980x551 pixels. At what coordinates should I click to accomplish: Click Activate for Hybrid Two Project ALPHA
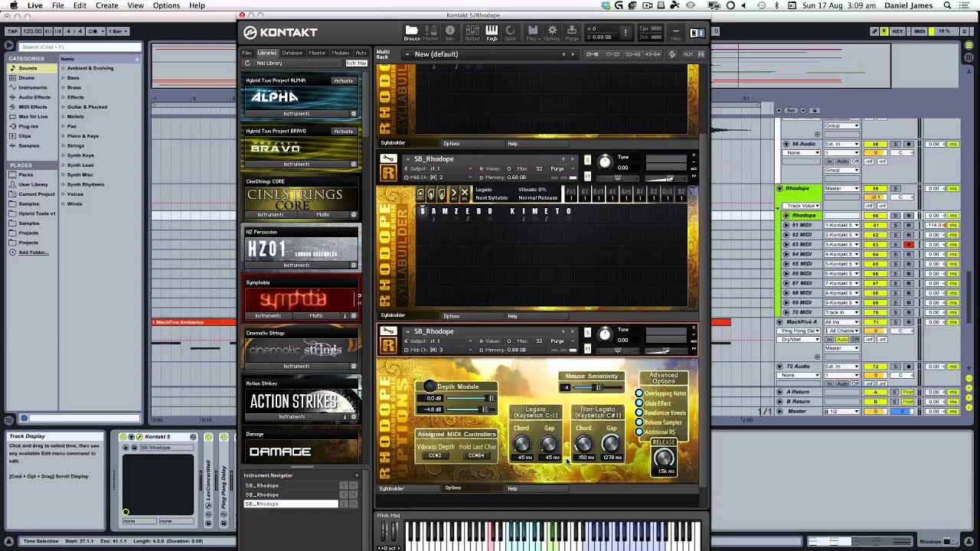click(x=344, y=80)
